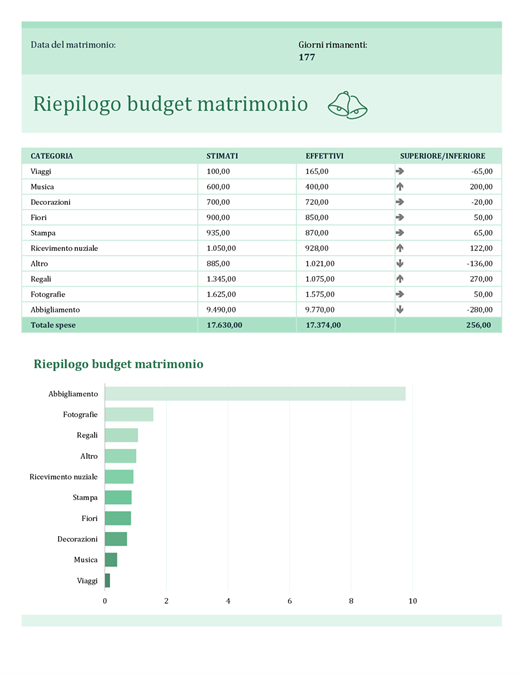Click the 'Data del matrimonio:' label
This screenshot has width=520, height=675.
[x=73, y=45]
